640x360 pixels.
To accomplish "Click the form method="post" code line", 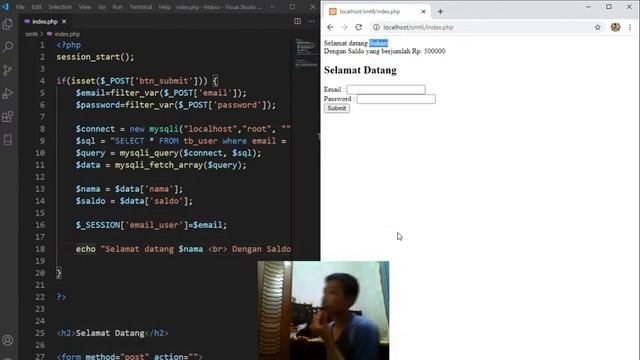I will click(129, 356).
